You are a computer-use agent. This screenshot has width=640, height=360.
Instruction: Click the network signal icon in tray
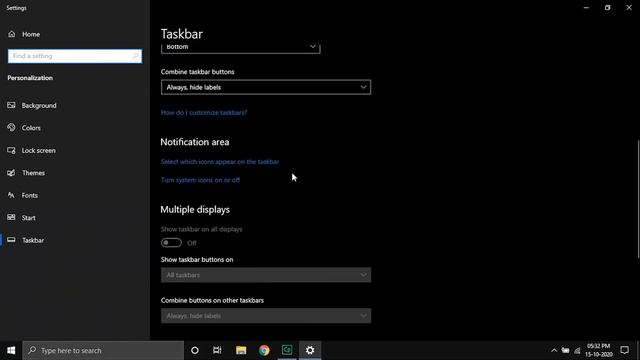(x=577, y=350)
